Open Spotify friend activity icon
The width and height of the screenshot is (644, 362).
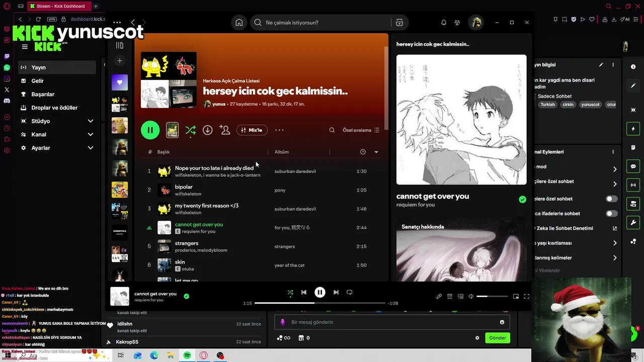coord(457,23)
